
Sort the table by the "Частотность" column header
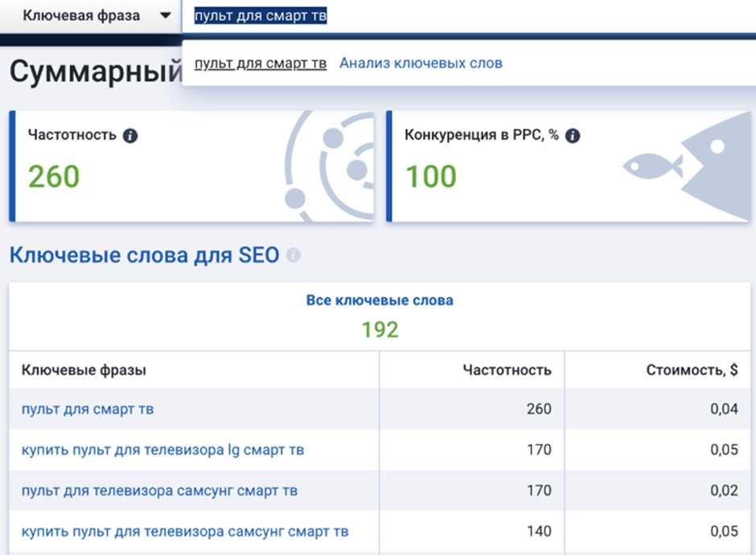(x=507, y=369)
